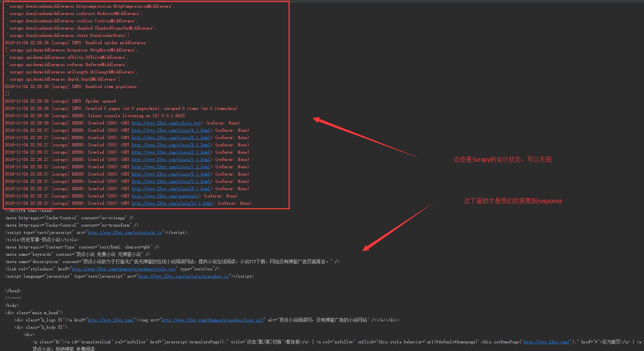Click the <body> tag line

[x=12, y=305]
